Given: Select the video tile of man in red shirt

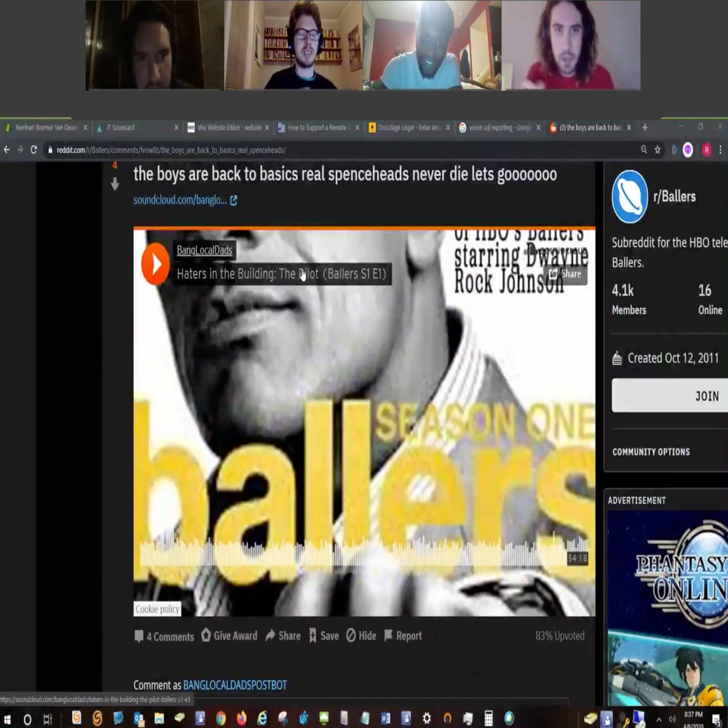Looking at the screenshot, I should [571, 45].
